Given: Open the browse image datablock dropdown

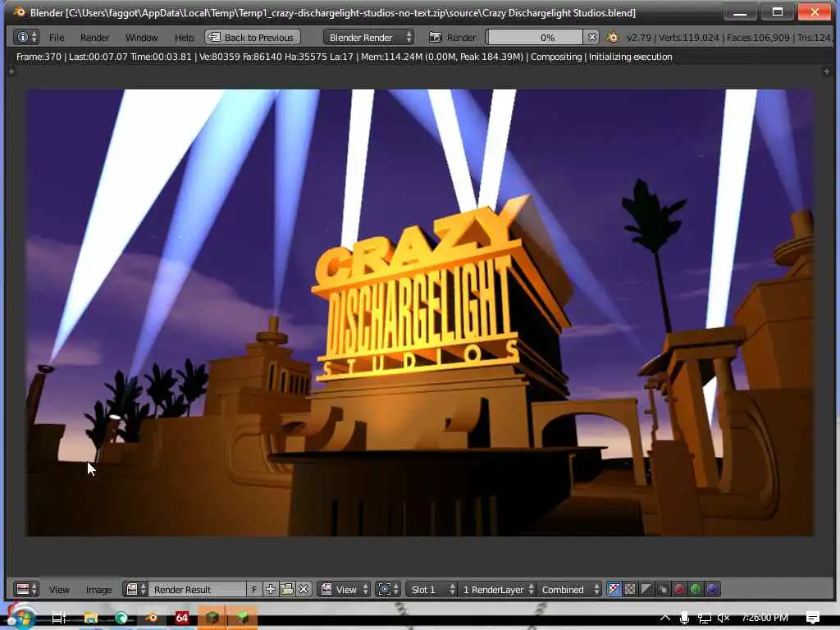Looking at the screenshot, I should coord(135,589).
